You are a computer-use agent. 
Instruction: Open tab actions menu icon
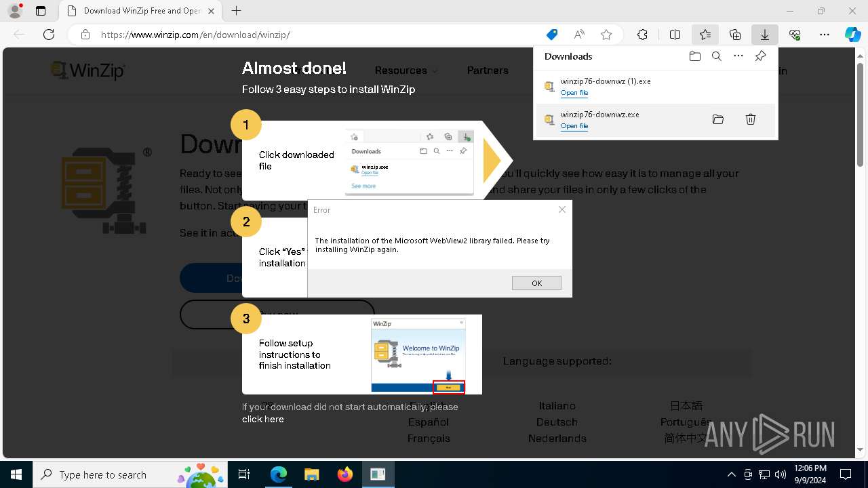point(41,11)
